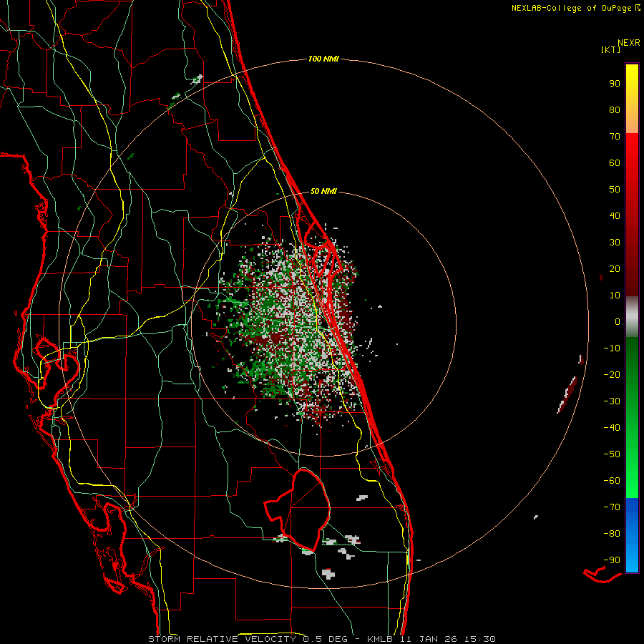Select the 90 value on the velocity scale
The image size is (644, 644).
click(x=615, y=84)
